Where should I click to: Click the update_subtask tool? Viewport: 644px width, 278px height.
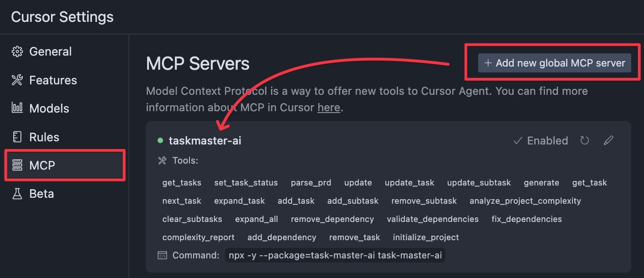479,183
